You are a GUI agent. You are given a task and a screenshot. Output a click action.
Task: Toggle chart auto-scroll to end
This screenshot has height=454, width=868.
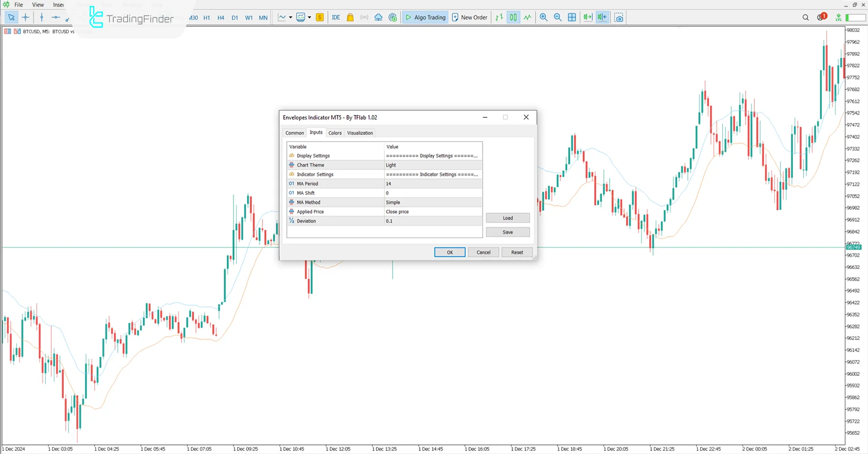588,18
